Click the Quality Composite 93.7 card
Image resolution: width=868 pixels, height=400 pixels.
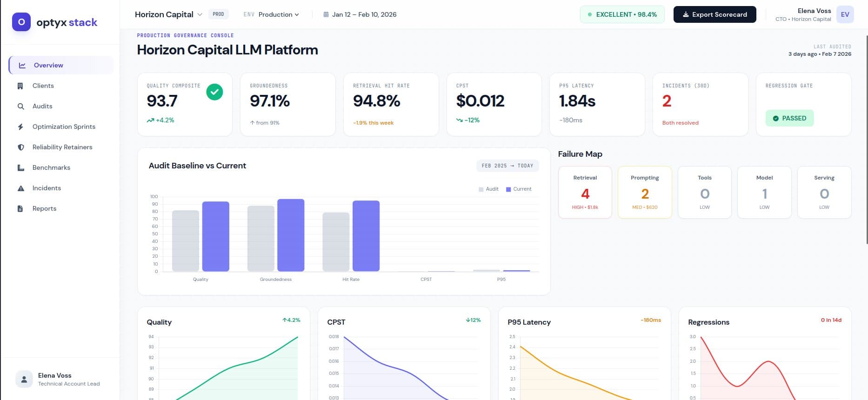185,104
